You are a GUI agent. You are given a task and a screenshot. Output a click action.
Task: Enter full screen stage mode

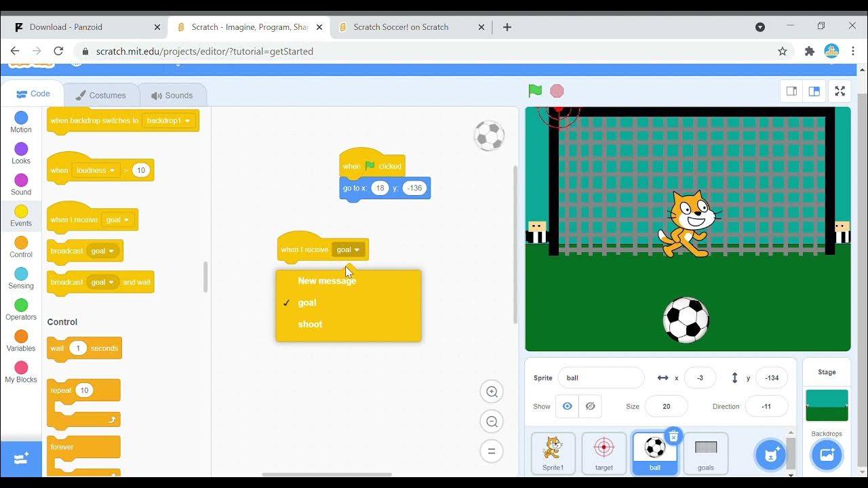840,91
